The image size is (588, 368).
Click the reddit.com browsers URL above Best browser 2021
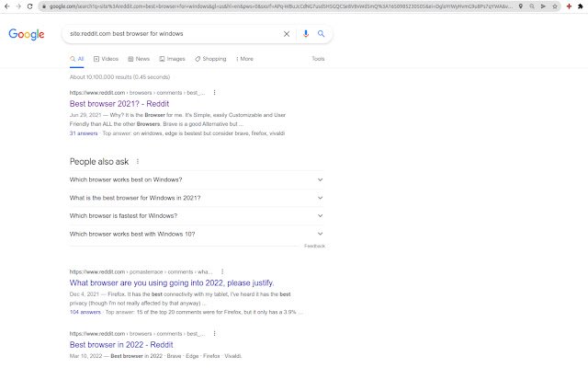coord(137,93)
